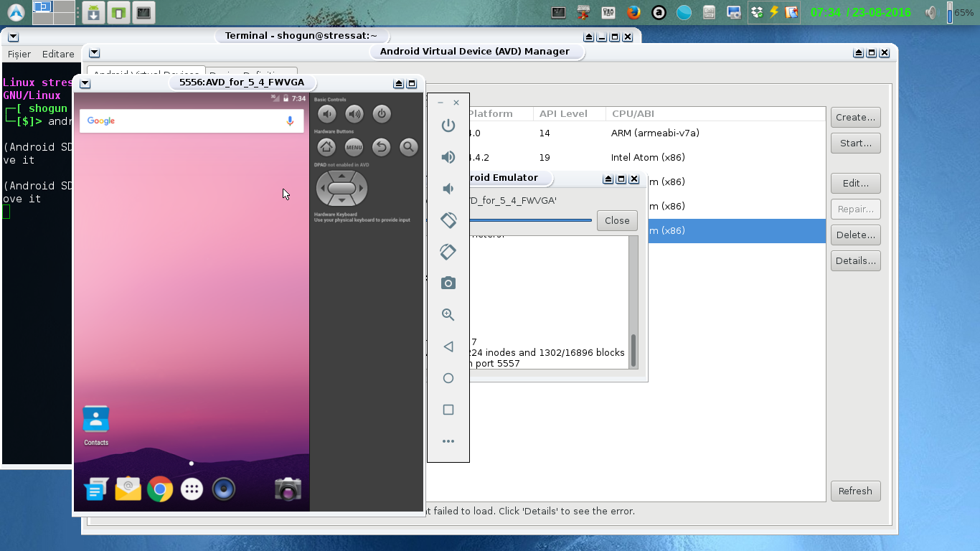This screenshot has height=551, width=980.
Task: Take a screenshot with the emulator camera icon
Action: (448, 283)
